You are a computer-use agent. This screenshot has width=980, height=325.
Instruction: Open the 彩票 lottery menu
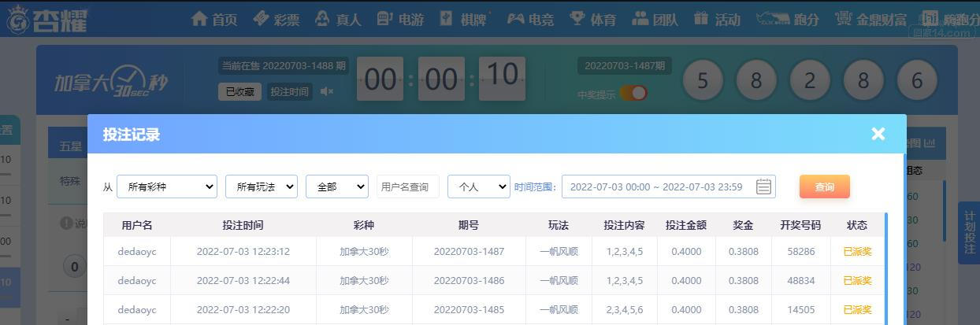(x=277, y=19)
